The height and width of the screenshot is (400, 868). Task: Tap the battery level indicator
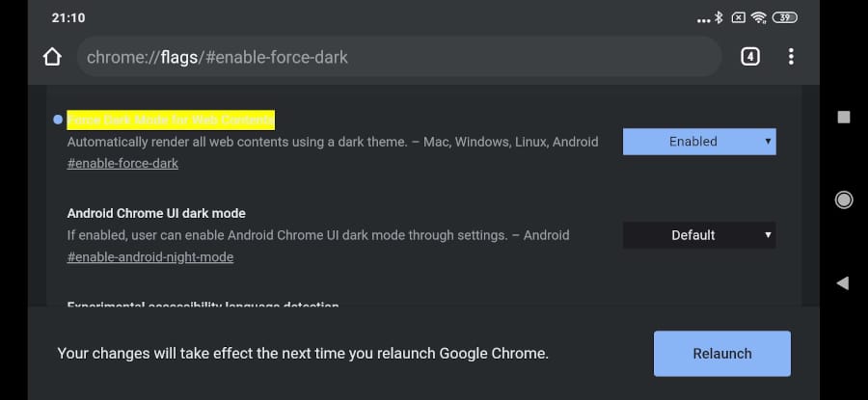click(785, 17)
